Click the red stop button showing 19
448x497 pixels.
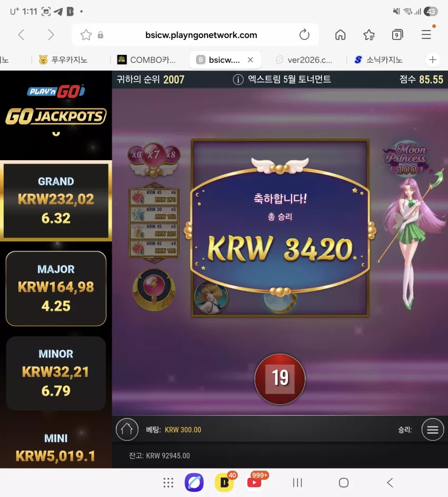280,379
